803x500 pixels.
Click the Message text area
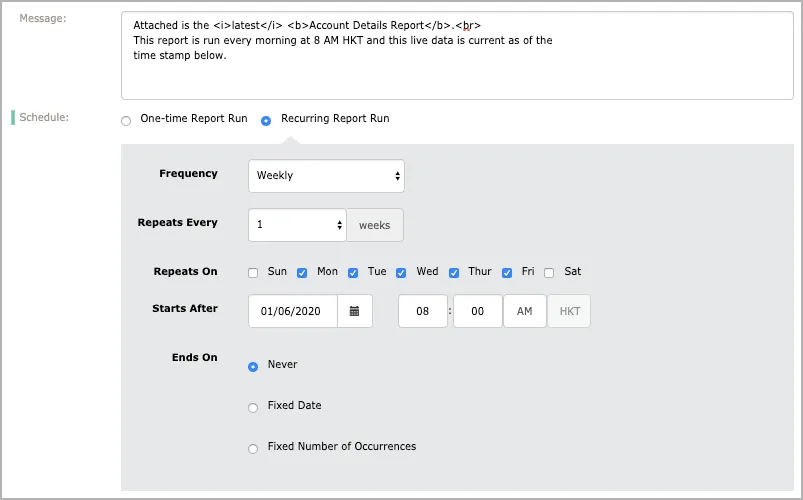tap(457, 55)
